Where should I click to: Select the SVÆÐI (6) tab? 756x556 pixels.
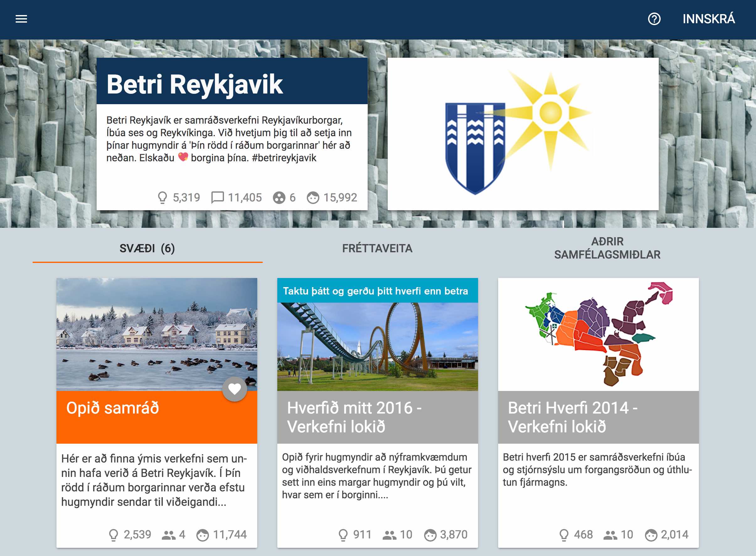click(147, 249)
